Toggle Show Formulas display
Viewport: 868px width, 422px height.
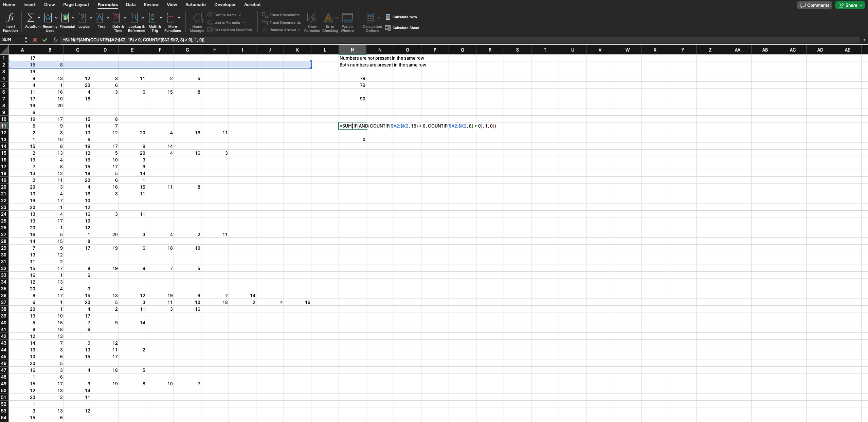pyautogui.click(x=311, y=21)
